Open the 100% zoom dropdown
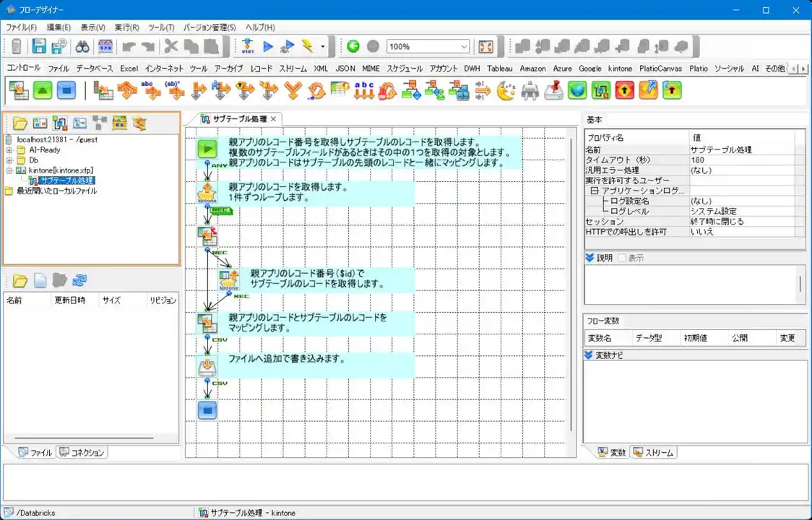The image size is (812, 520). point(464,47)
